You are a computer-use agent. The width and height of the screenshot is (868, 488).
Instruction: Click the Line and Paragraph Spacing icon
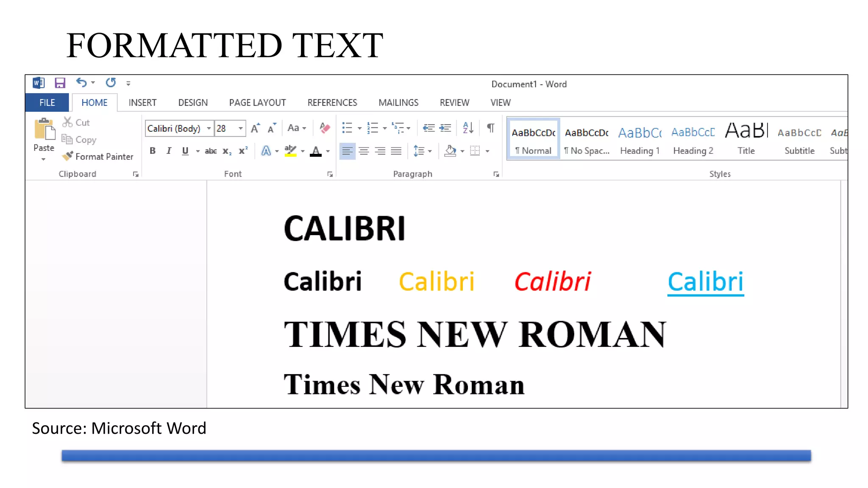(x=419, y=151)
